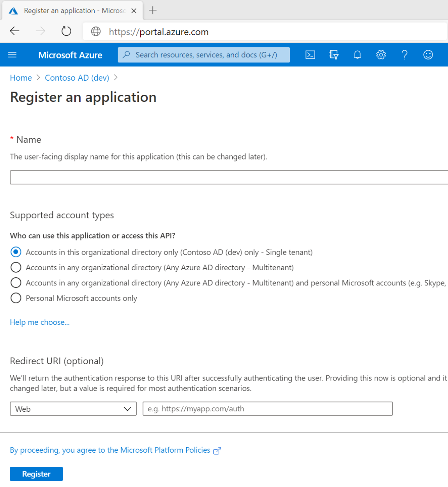448x487 pixels.
Task: Open the notifications bell
Action: (357, 55)
